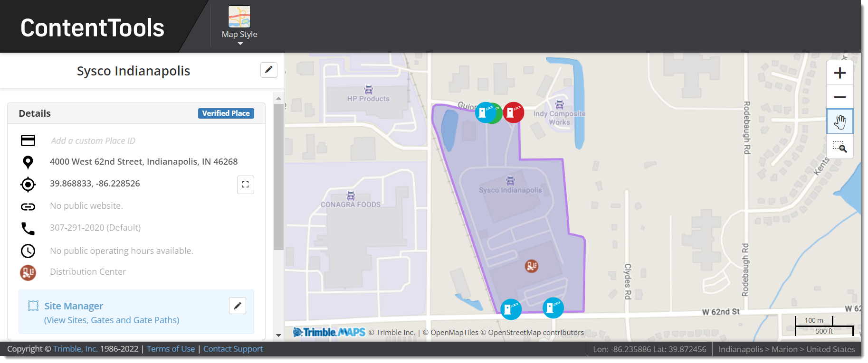Screen dimensions: 868x363
Task: Click the Indy Composite Works map label
Action: click(x=559, y=118)
